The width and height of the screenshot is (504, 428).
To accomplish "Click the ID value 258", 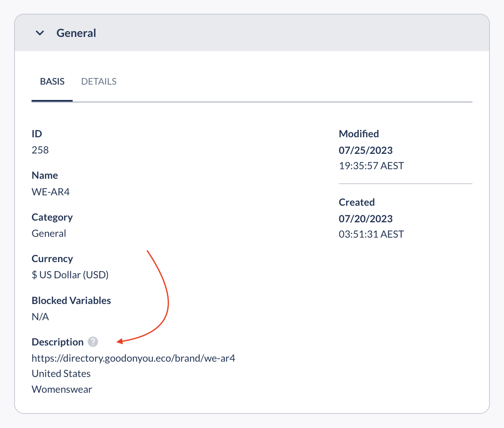I will [40, 150].
